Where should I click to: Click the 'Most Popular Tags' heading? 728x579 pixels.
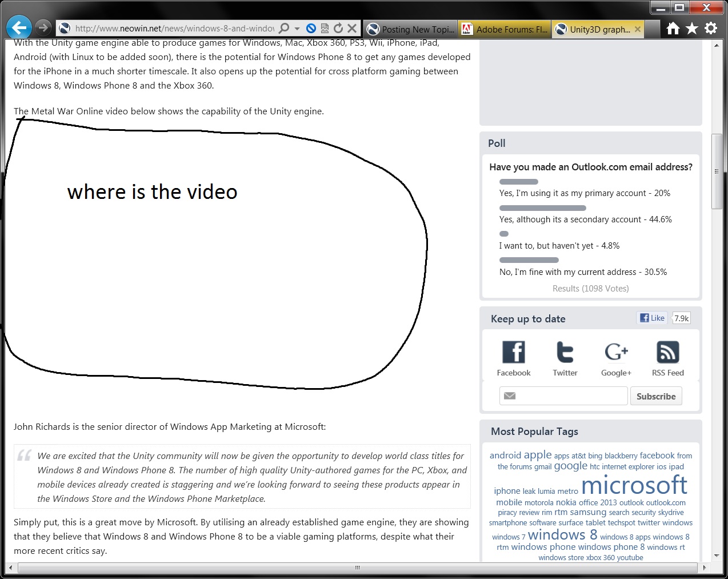pos(534,432)
